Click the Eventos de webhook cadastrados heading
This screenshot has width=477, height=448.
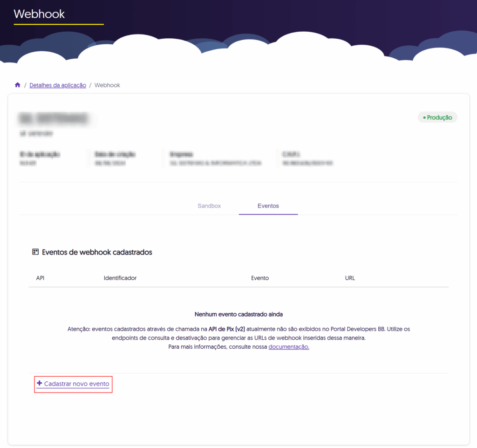(x=97, y=252)
